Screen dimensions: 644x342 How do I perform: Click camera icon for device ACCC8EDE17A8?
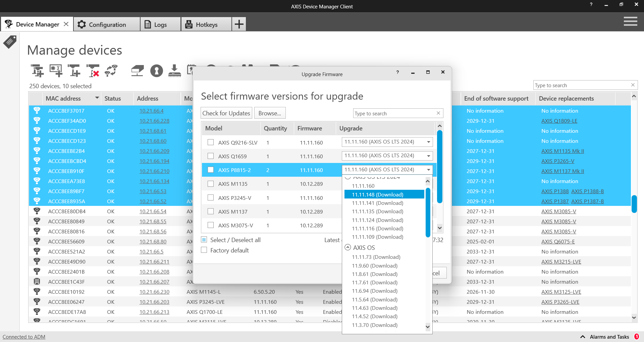tap(37, 311)
